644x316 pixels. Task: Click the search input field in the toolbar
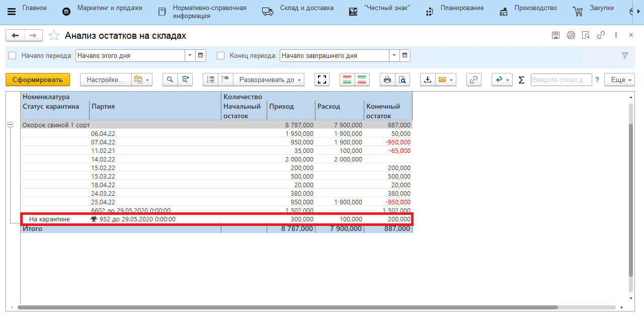(x=560, y=80)
